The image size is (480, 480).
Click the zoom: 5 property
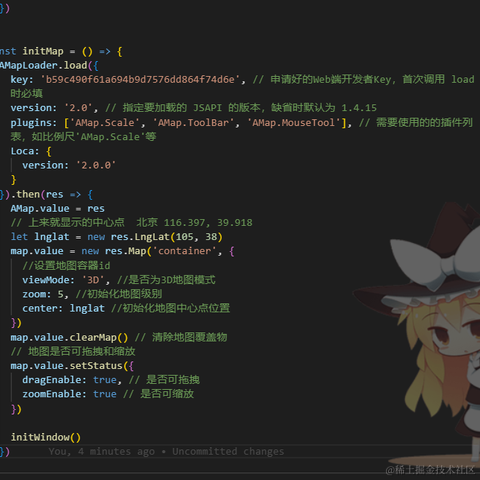click(43, 294)
